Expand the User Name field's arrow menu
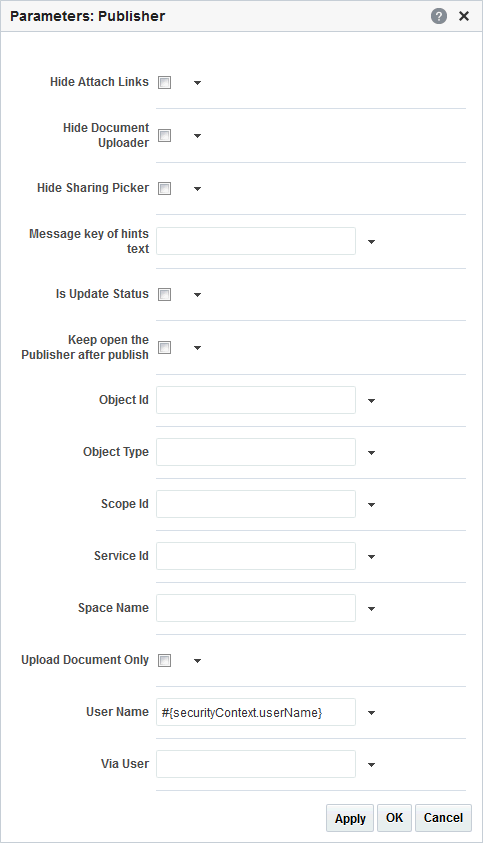The height and width of the screenshot is (857, 483). [372, 713]
